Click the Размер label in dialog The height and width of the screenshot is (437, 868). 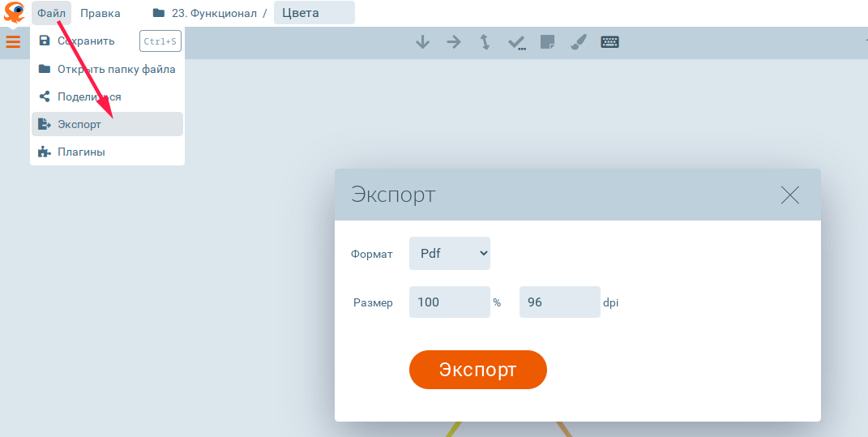coord(373,303)
